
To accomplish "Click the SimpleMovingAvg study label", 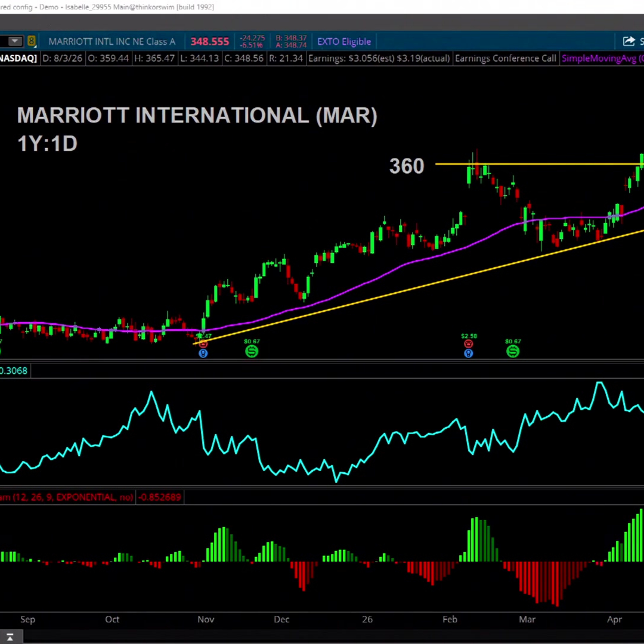I will point(603,59).
